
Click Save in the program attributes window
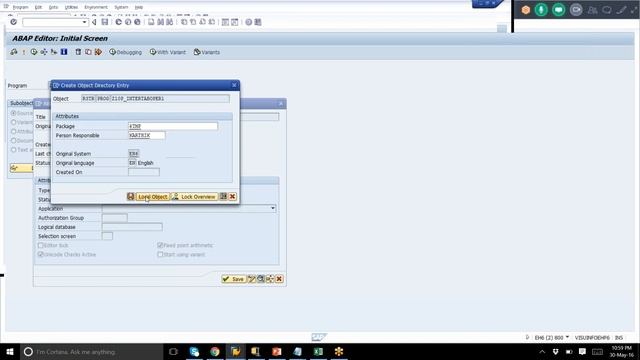233,279
